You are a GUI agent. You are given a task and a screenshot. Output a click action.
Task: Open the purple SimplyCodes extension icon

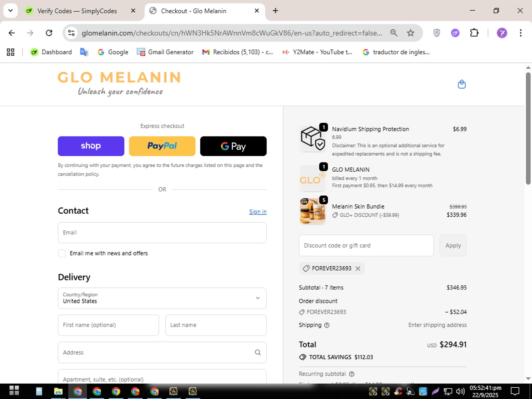coord(455,33)
